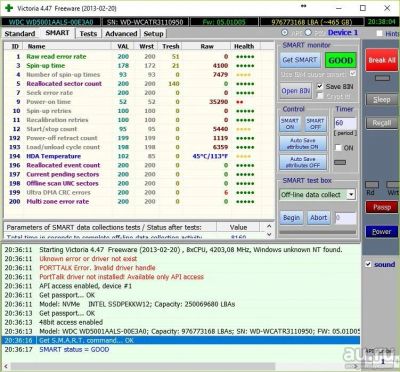
Task: Click the Rd indicator box
Action: [x=372, y=185]
